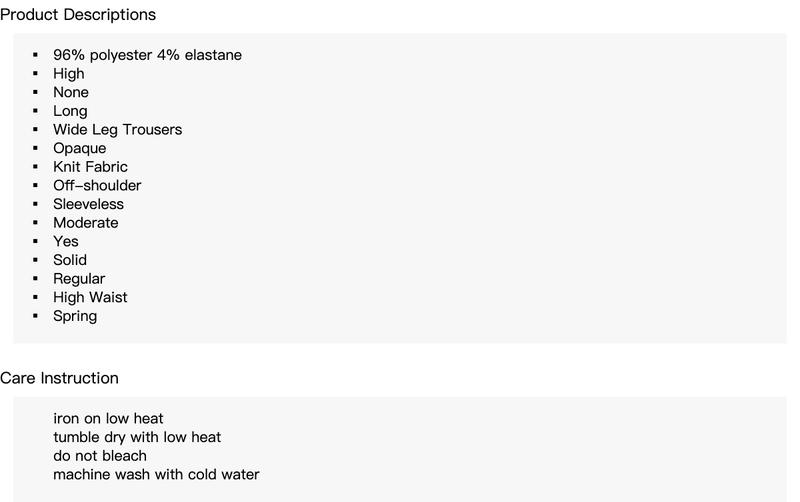The height and width of the screenshot is (502, 800).
Task: Click the None list item
Action: 71,92
